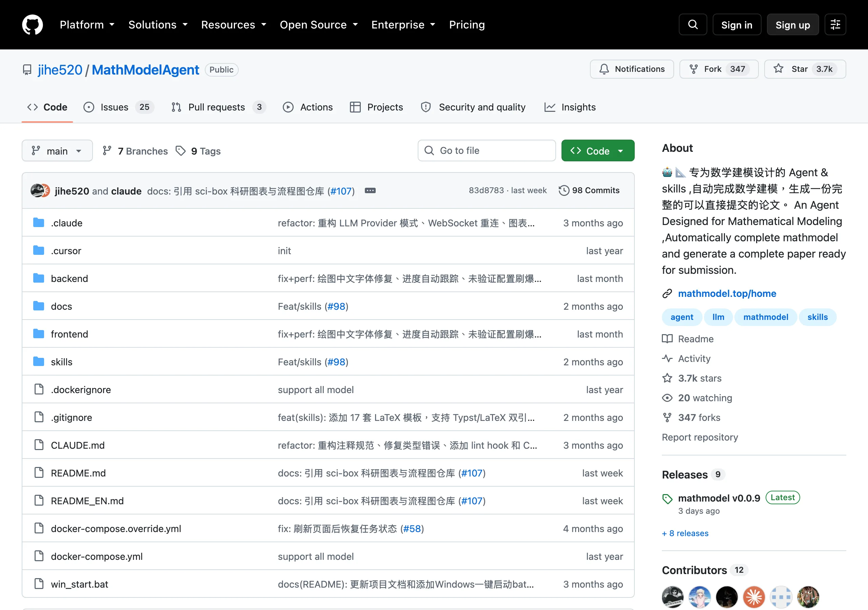Click the tag icon beside 9 Tags

pos(181,151)
